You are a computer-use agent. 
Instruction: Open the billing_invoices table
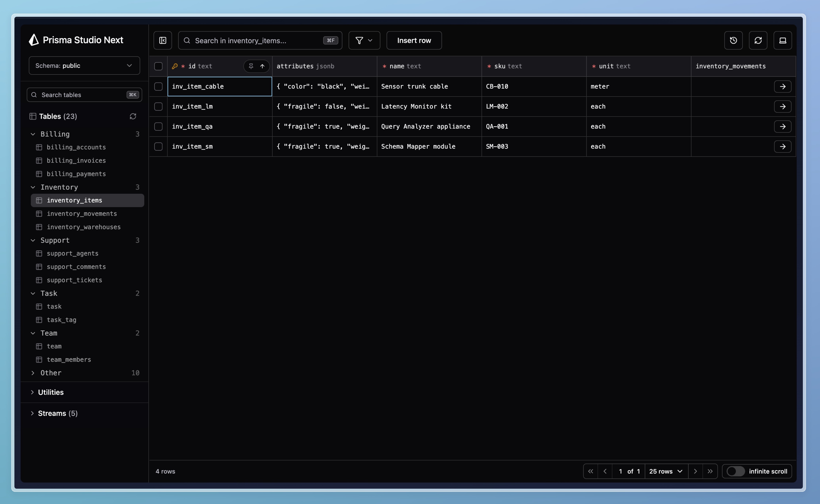[x=87, y=160]
